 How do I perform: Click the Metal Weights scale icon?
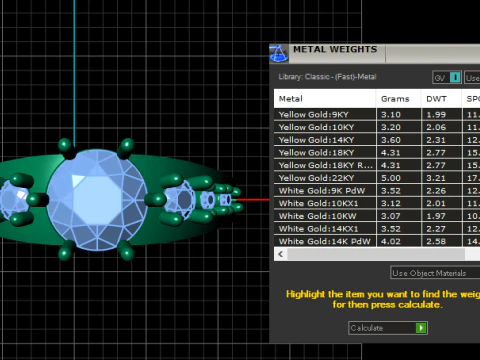click(278, 53)
